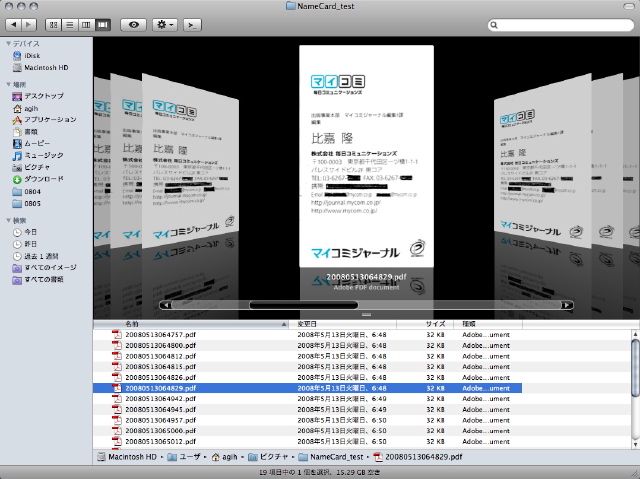This screenshot has height=479, width=640.
Task: Go back with the left arrow button
Action: coord(13,25)
